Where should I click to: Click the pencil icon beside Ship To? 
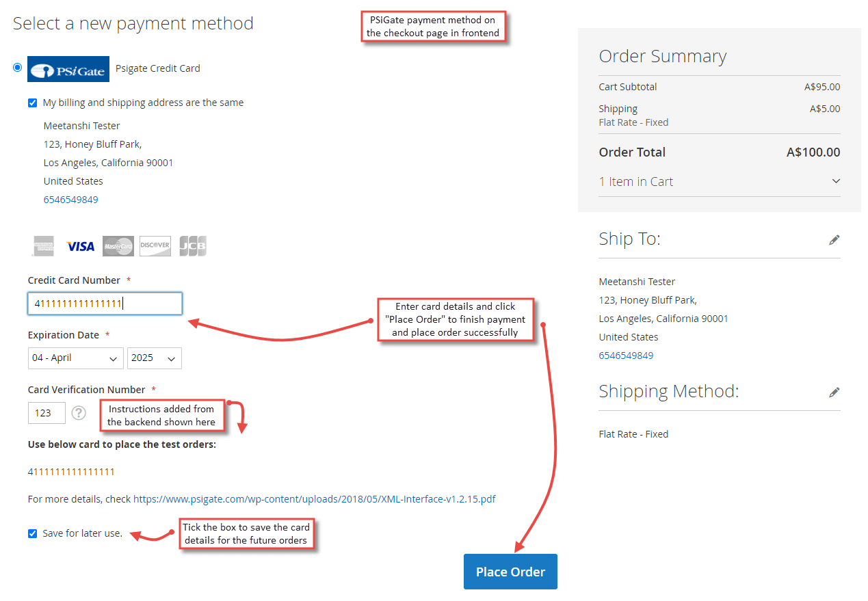coord(834,239)
